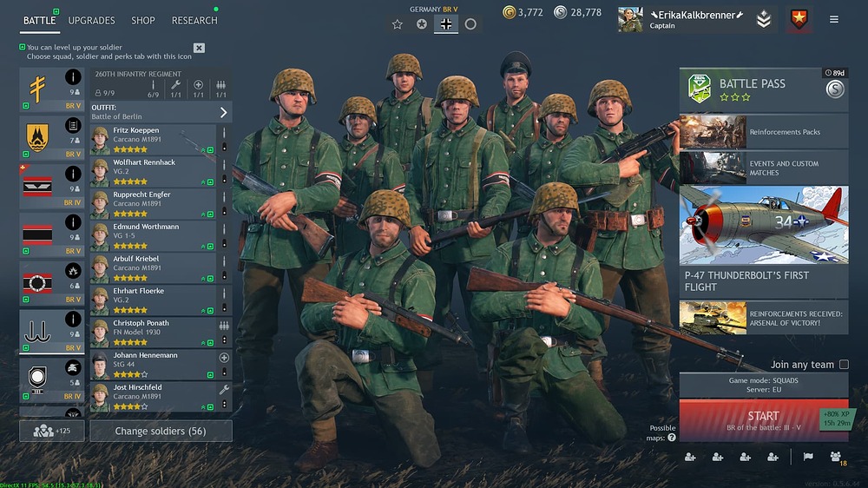Click the flag icon at bottom right
The image size is (868, 488).
[x=808, y=457]
